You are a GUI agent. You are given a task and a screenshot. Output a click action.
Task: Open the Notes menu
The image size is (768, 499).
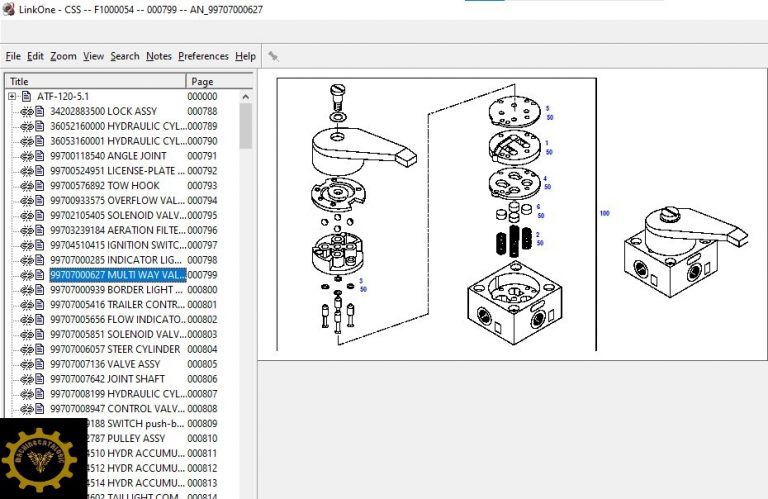(x=159, y=56)
